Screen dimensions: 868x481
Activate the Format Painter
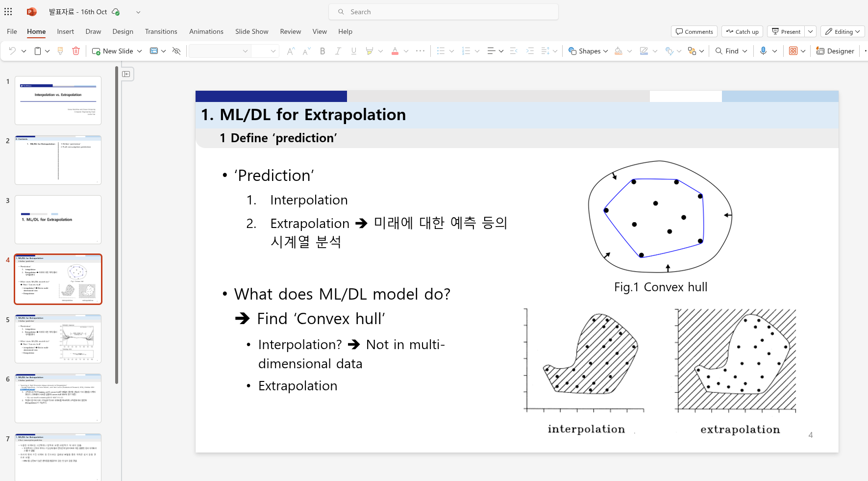pyautogui.click(x=60, y=51)
